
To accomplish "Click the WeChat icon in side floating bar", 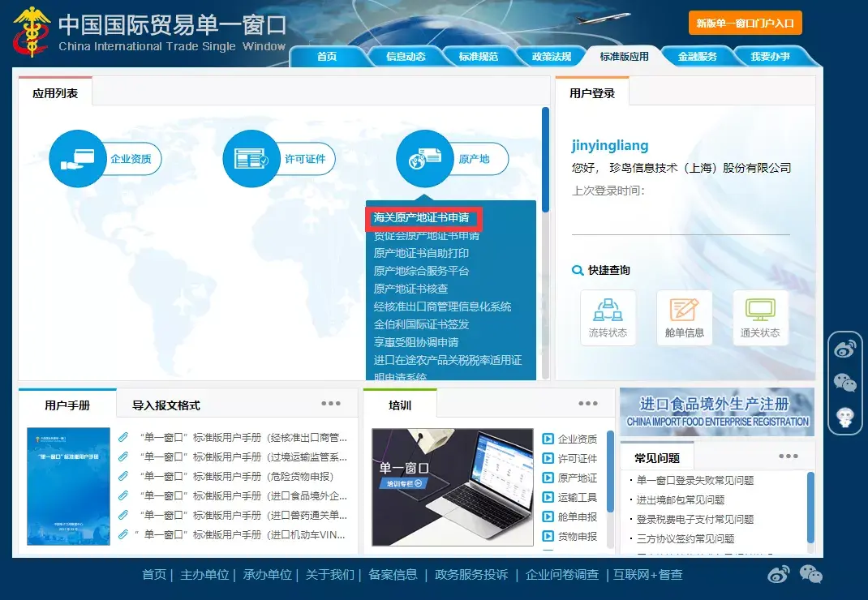I will click(844, 383).
